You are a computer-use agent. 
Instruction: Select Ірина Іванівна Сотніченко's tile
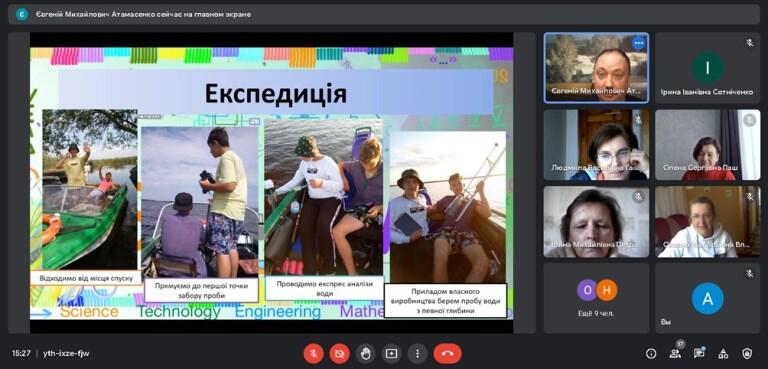[708, 68]
